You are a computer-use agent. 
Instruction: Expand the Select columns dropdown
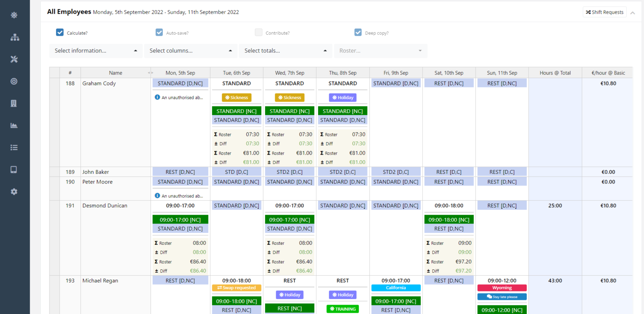[x=191, y=51]
